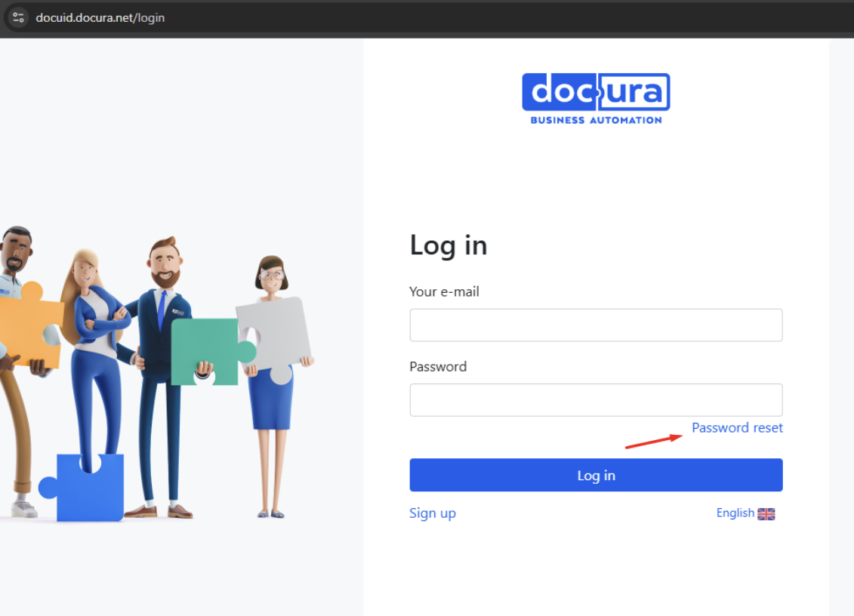The image size is (854, 616).
Task: Focus the Password input field
Action: (596, 400)
